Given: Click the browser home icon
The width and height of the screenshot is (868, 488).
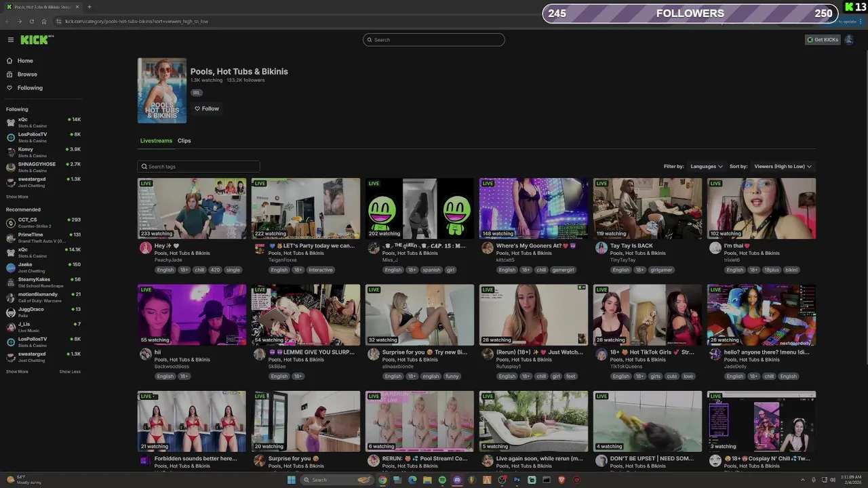Looking at the screenshot, I should coord(44,21).
